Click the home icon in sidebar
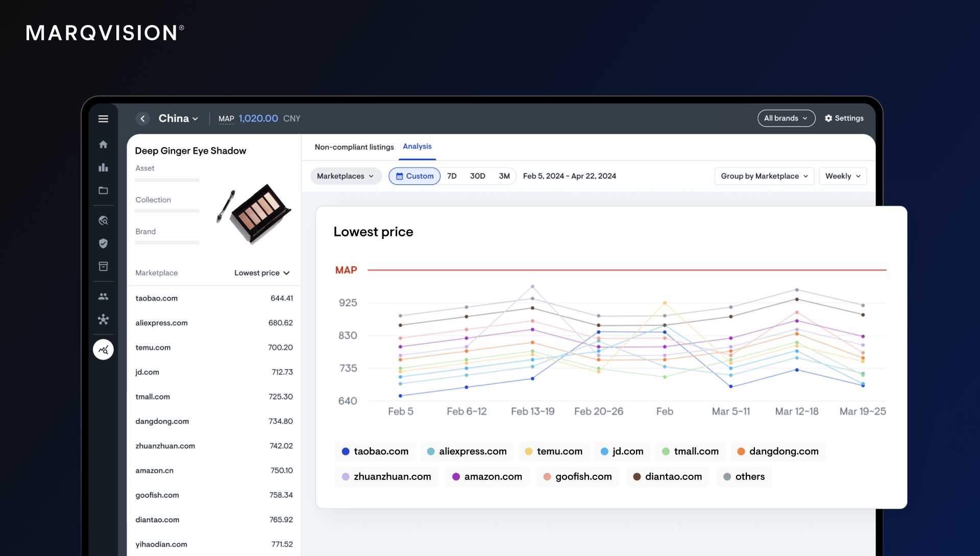The image size is (980, 556). (x=103, y=144)
